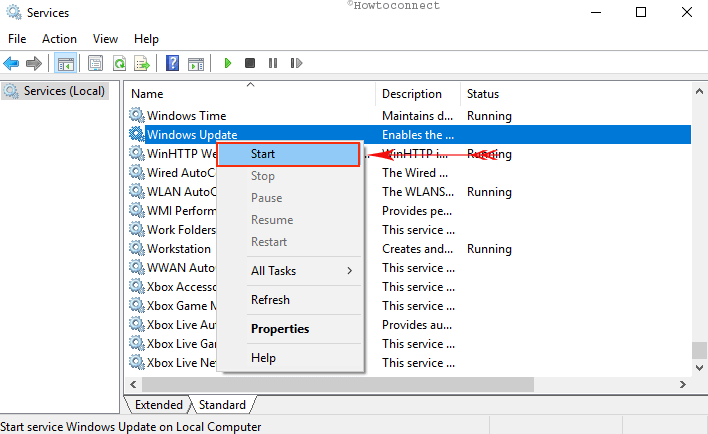Open the Help question mark icon
This screenshot has height=434, width=708.
pyautogui.click(x=172, y=63)
